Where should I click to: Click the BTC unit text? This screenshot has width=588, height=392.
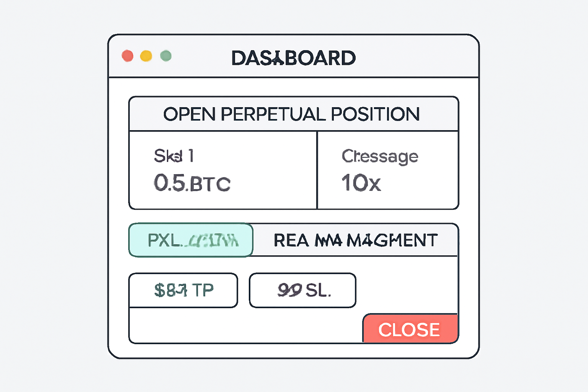210,185
